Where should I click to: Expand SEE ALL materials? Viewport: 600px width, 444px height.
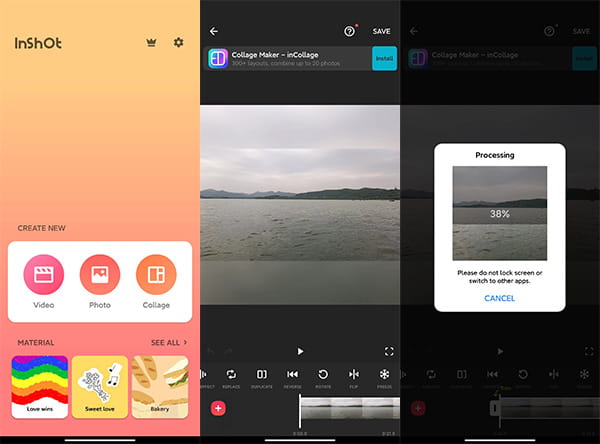(169, 343)
